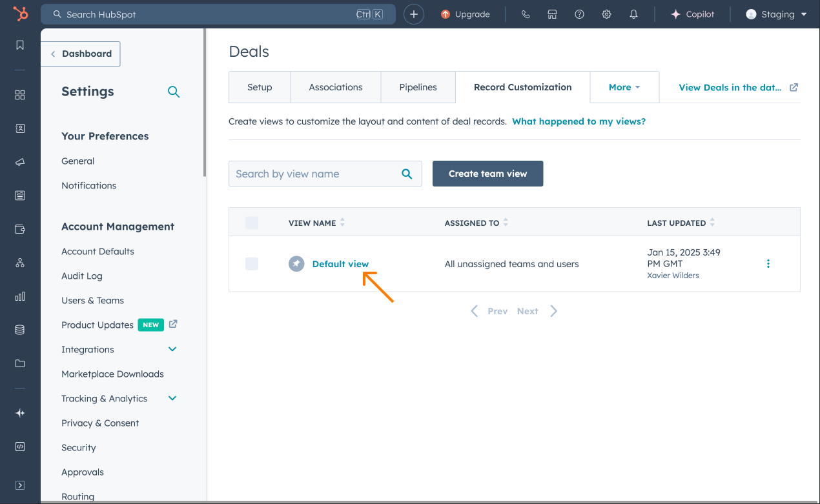Open the Commerce wallet icon

[x=20, y=229]
